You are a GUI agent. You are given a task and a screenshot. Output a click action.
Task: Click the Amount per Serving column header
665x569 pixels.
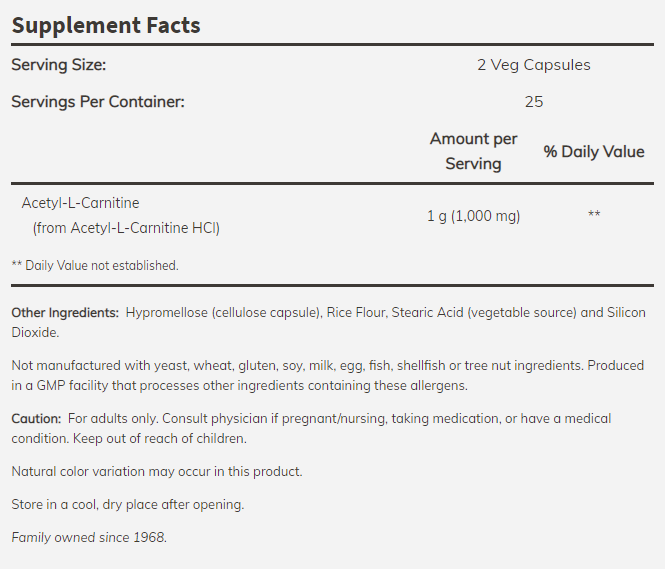click(x=473, y=151)
